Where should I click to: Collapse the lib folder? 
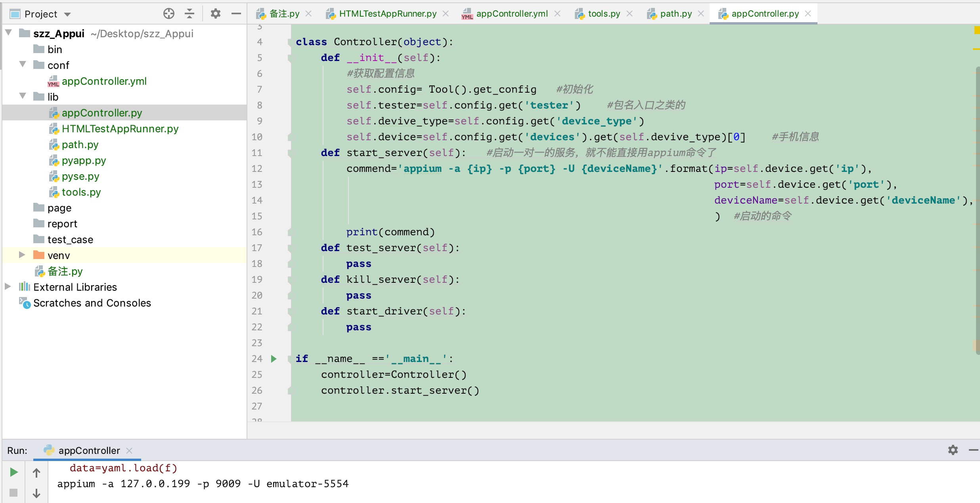pos(23,96)
